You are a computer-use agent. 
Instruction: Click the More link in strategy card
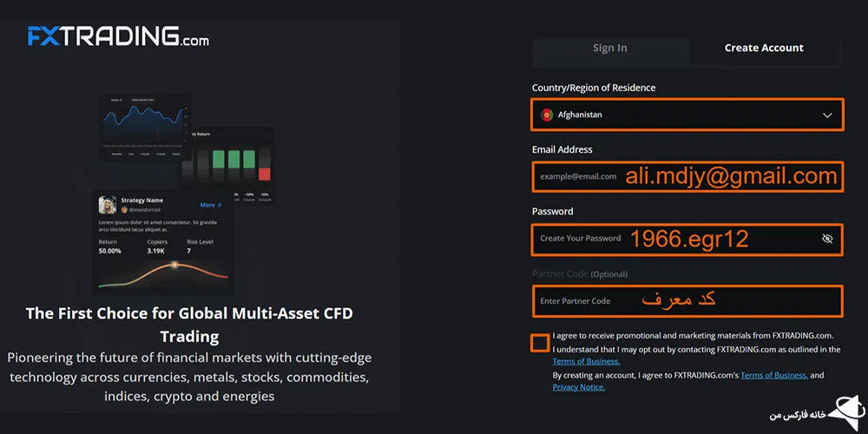pos(210,205)
